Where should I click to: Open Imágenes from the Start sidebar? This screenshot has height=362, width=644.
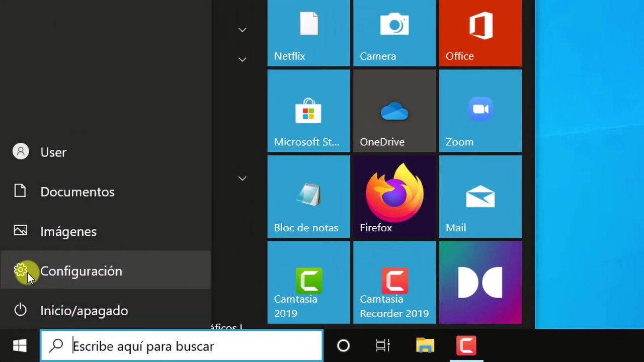pos(105,231)
